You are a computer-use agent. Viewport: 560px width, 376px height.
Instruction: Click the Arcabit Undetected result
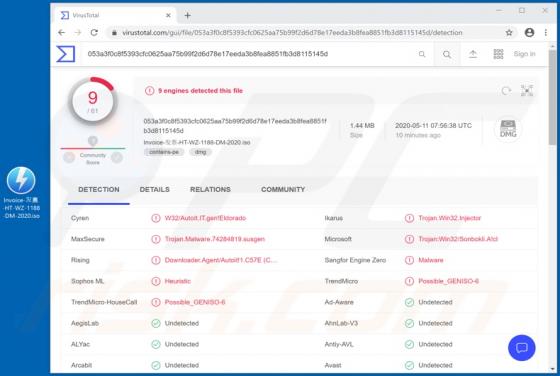click(x=181, y=365)
